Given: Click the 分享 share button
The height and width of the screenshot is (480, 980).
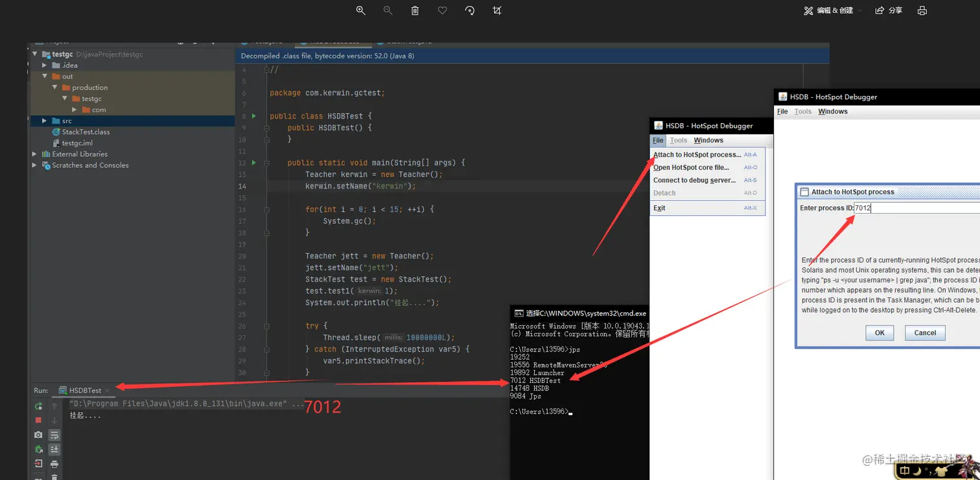Looking at the screenshot, I should click(889, 10).
